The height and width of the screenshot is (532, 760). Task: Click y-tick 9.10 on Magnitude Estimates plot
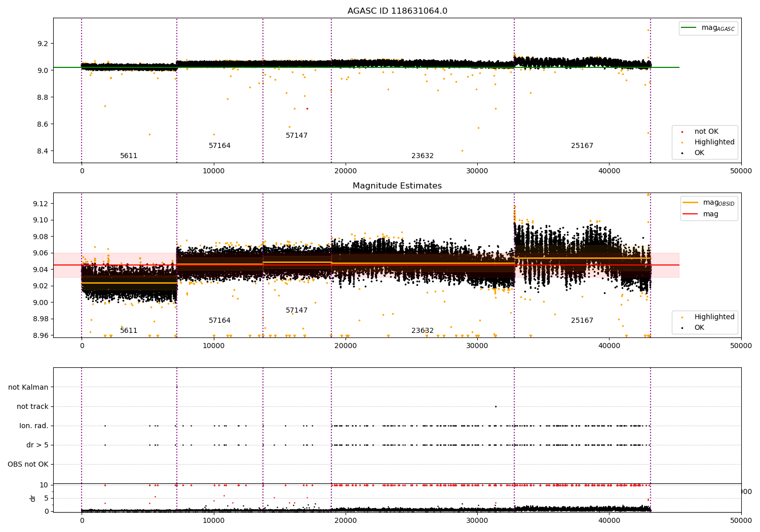tap(41, 220)
